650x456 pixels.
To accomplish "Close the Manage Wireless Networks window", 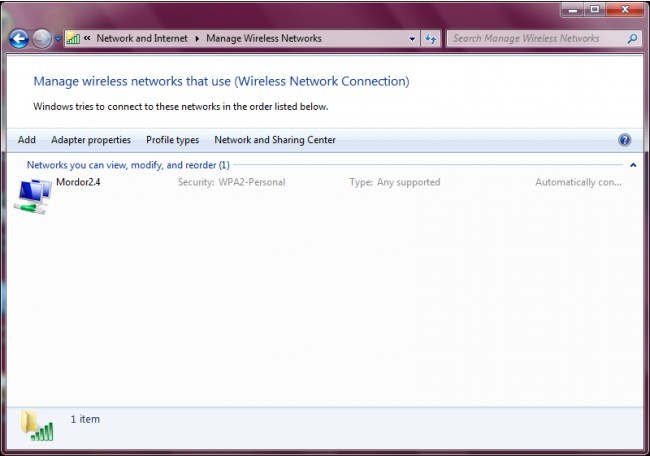I will [x=625, y=10].
